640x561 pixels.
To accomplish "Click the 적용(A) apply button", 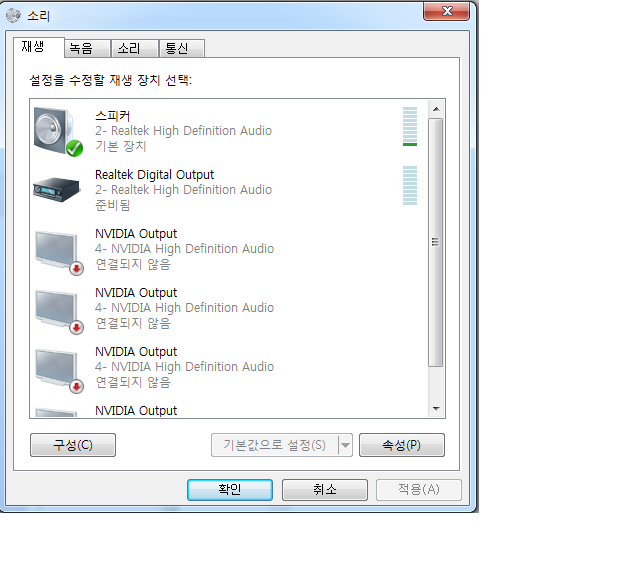I will pos(419,490).
